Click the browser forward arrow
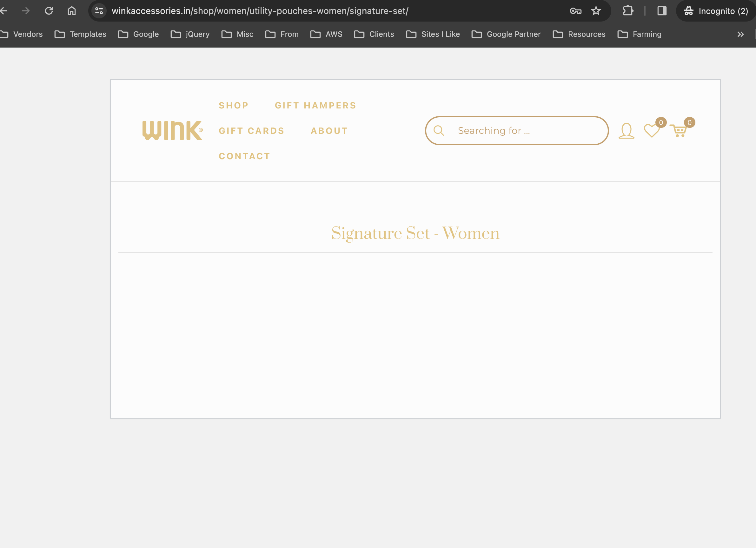 pos(26,11)
